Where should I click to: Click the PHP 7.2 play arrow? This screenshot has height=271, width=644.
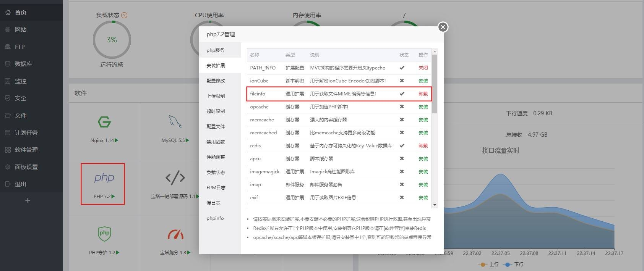pyautogui.click(x=113, y=197)
